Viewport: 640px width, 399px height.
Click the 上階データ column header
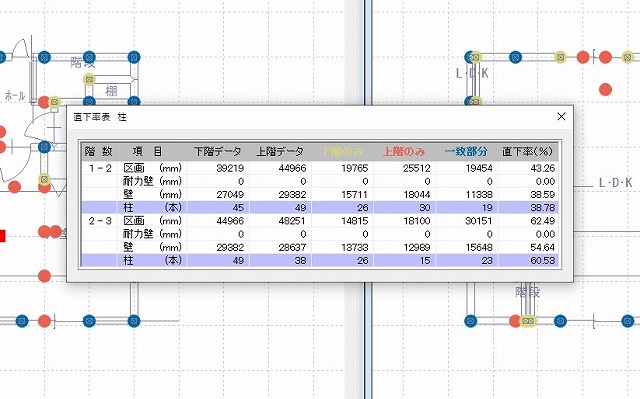(280, 152)
